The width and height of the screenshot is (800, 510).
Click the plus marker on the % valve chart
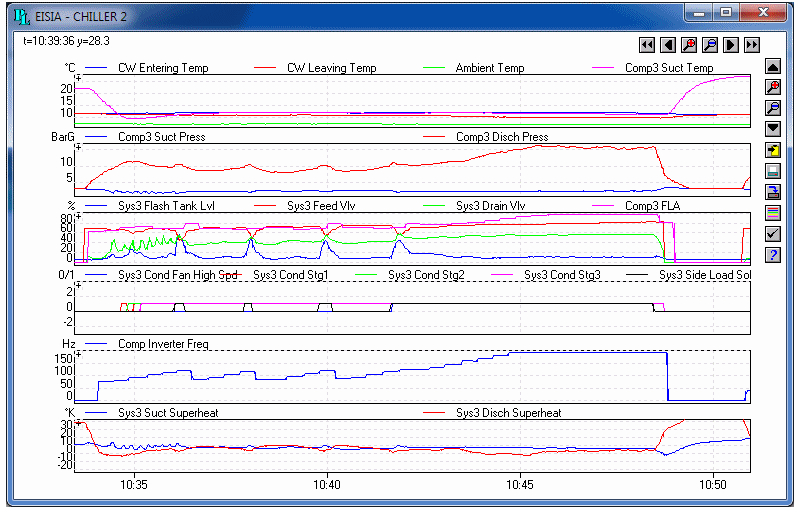(x=78, y=216)
